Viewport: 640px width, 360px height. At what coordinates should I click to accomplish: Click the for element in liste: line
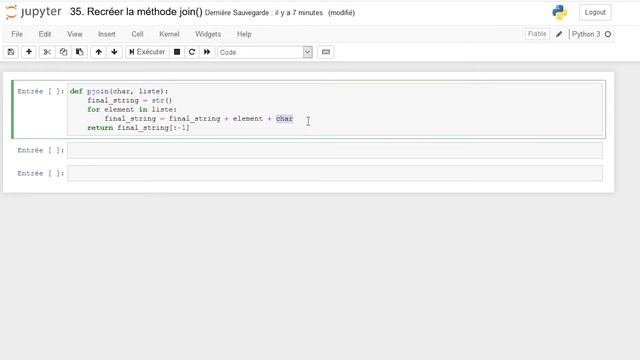coord(132,109)
